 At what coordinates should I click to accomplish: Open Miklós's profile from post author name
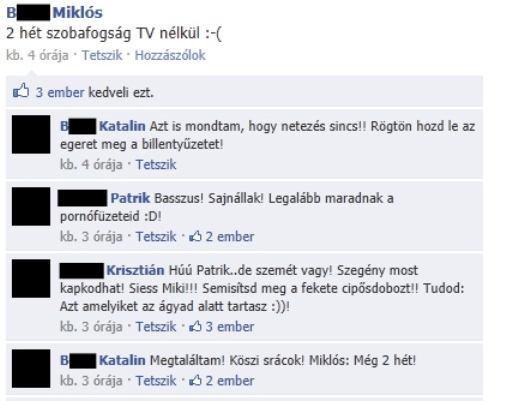(x=54, y=13)
